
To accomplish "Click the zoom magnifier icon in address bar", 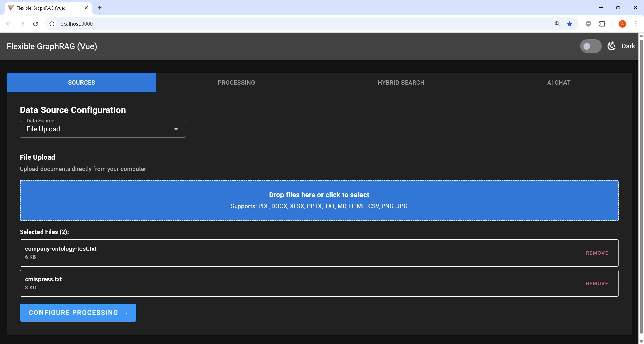I will coord(557,24).
